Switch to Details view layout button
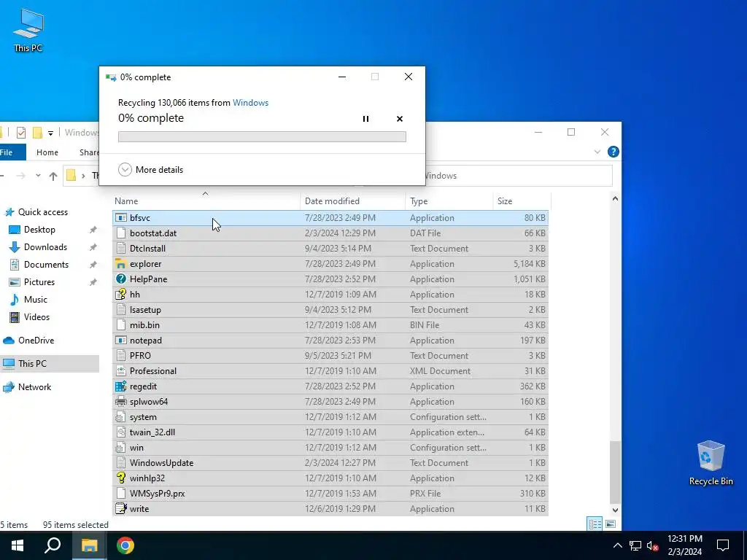 (595, 524)
